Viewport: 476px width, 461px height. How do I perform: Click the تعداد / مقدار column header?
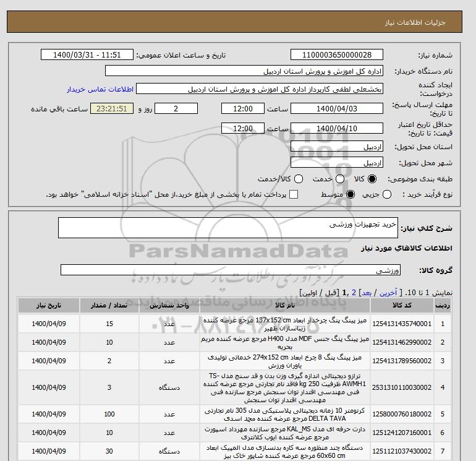point(109,306)
